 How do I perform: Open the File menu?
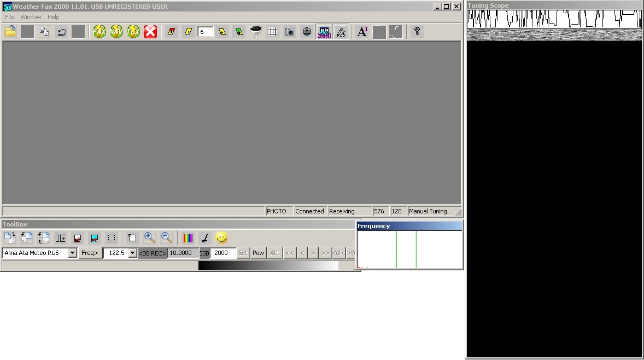click(x=9, y=17)
